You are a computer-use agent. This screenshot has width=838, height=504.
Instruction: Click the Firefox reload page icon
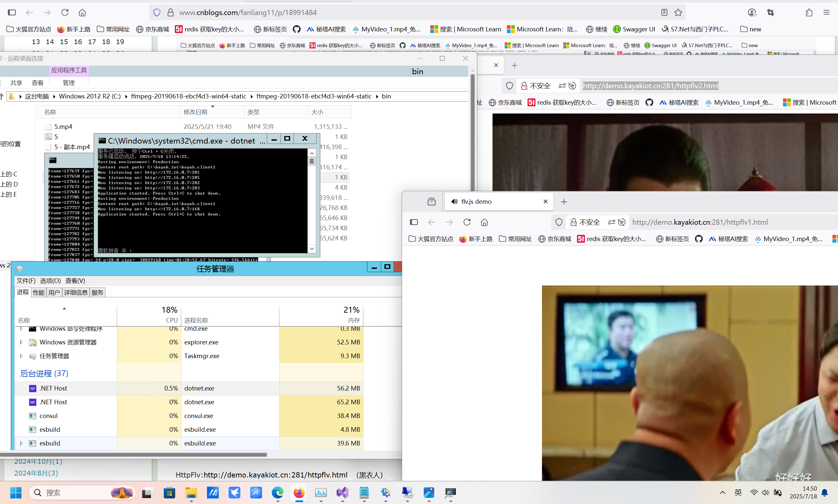tap(65, 12)
